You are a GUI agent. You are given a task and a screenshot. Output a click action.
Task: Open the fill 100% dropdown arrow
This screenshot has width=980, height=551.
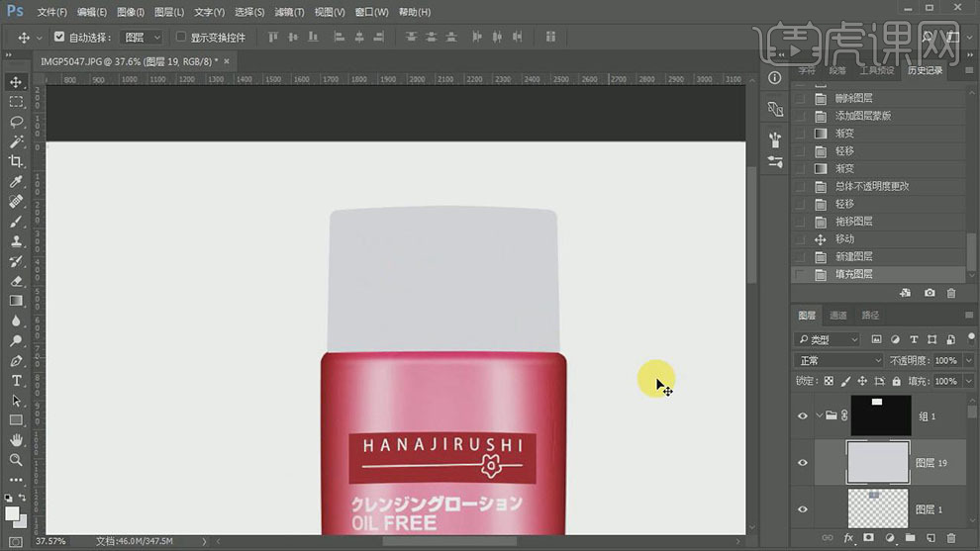969,381
